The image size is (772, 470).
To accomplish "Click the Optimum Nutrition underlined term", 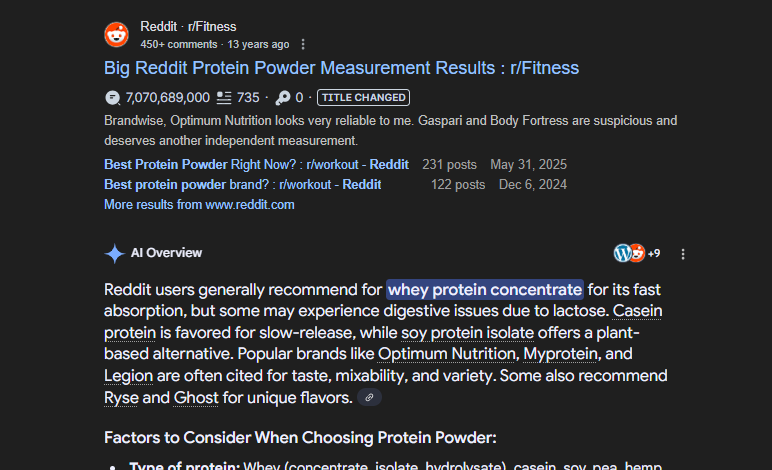I will click(447, 354).
